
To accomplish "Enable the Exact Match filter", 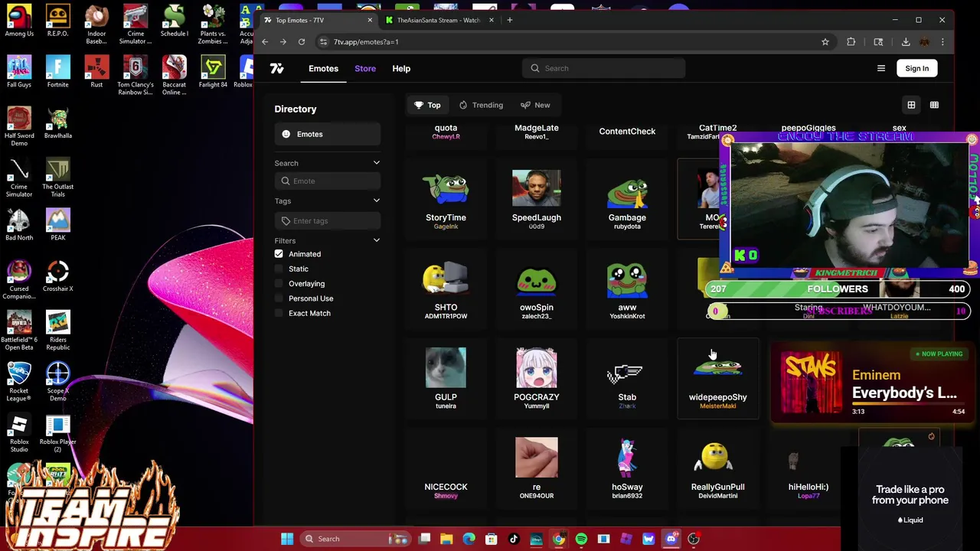I will [279, 313].
